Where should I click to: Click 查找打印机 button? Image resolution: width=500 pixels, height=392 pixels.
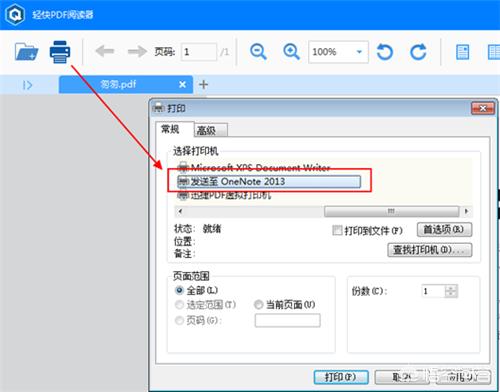(430, 250)
